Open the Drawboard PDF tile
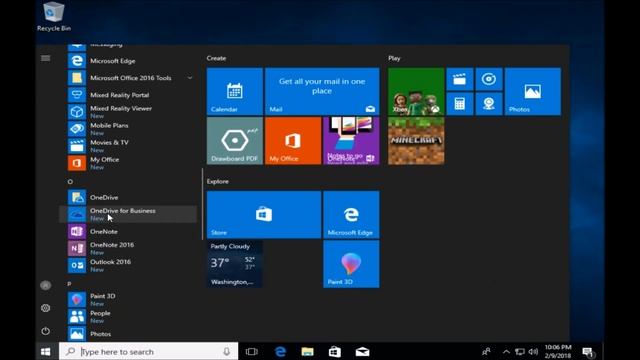 click(x=235, y=141)
